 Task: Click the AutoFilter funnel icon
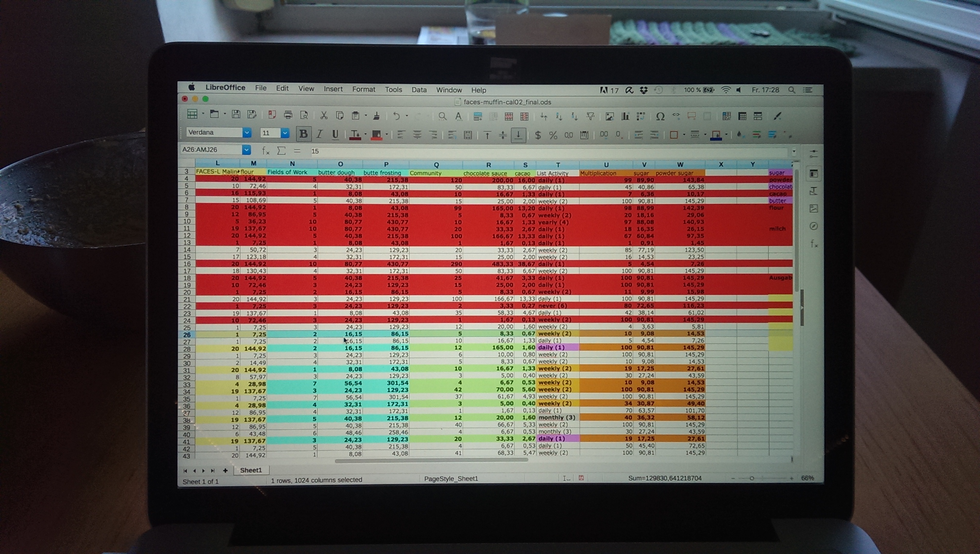591,116
